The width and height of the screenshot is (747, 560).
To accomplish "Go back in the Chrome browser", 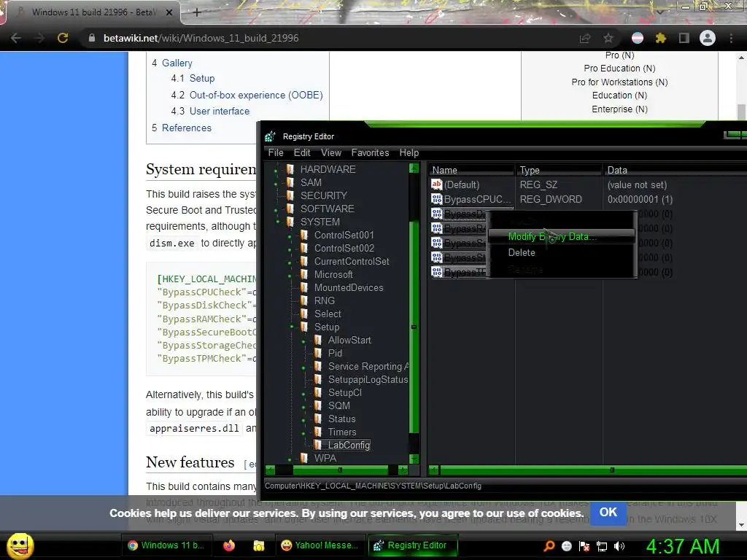I will (x=16, y=38).
